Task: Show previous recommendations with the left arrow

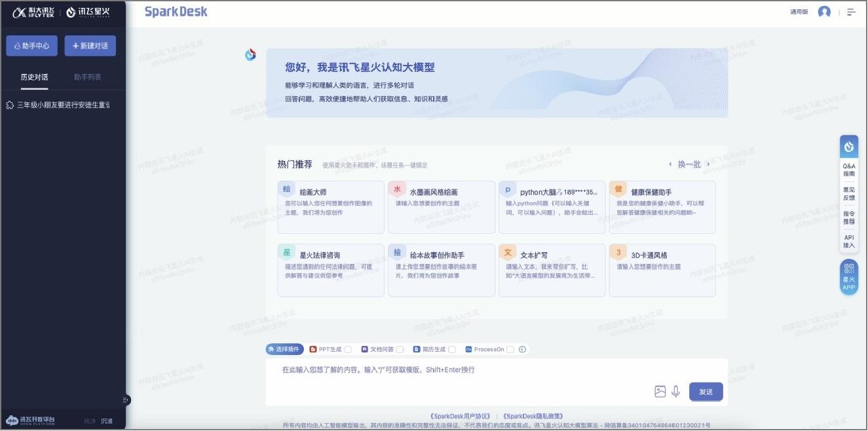Action: 670,164
